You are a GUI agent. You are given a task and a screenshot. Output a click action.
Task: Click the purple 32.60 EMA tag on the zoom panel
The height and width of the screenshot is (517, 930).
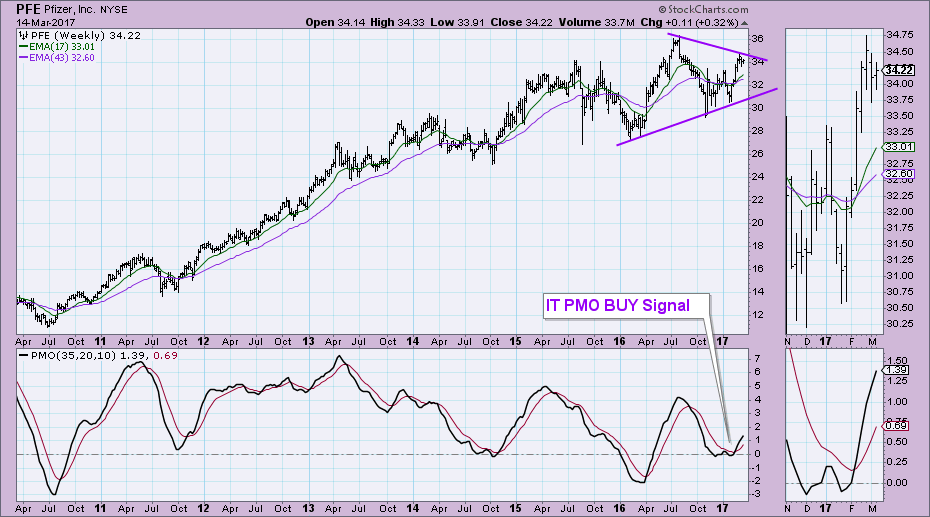898,174
